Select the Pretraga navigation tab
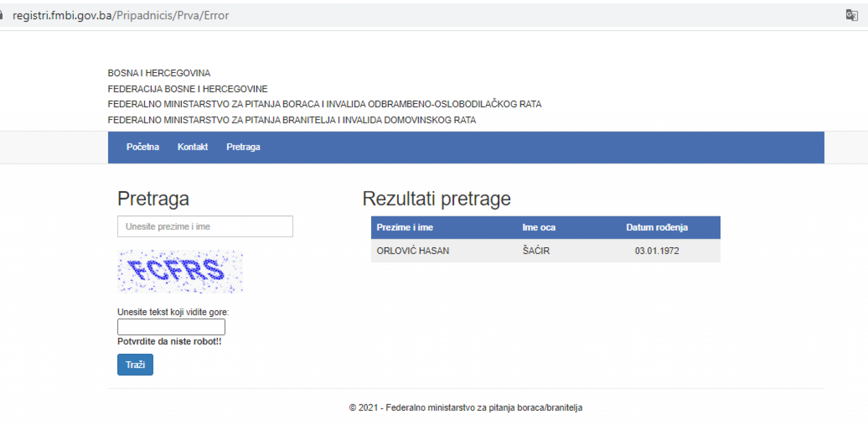This screenshot has height=425, width=868. pos(243,147)
